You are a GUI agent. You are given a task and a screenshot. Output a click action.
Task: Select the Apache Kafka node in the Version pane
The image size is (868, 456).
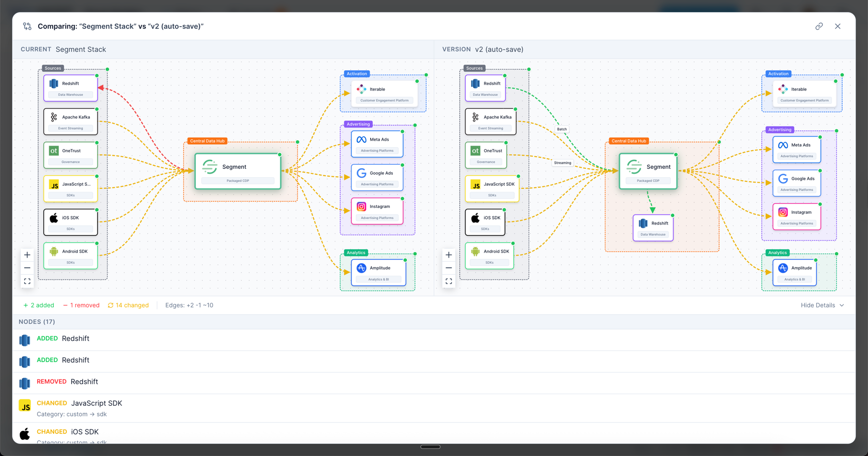click(x=491, y=122)
